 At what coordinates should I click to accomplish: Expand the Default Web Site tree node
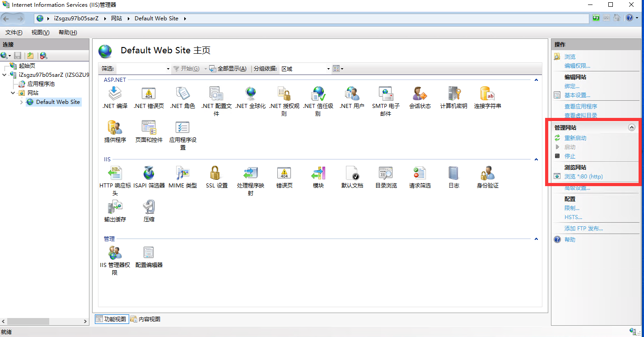(21, 102)
